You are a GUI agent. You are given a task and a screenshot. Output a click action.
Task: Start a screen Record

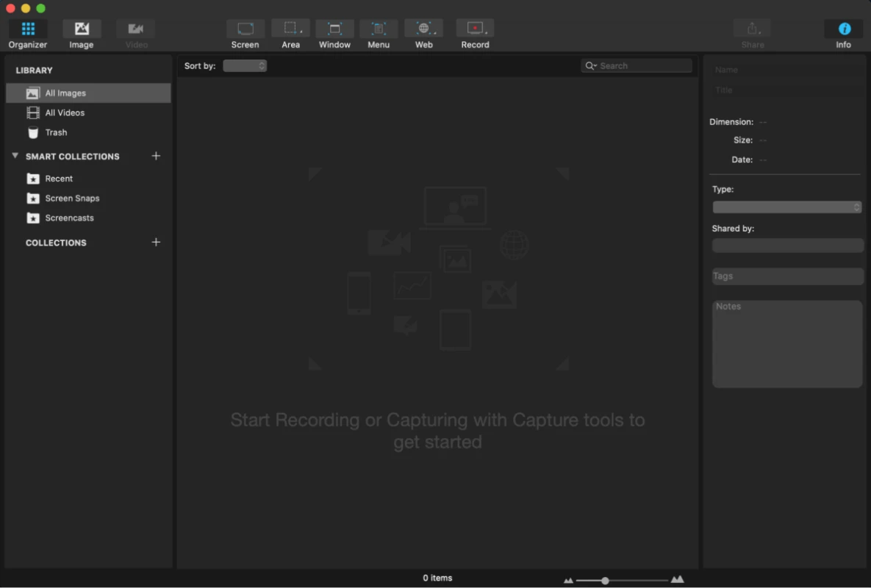474,29
